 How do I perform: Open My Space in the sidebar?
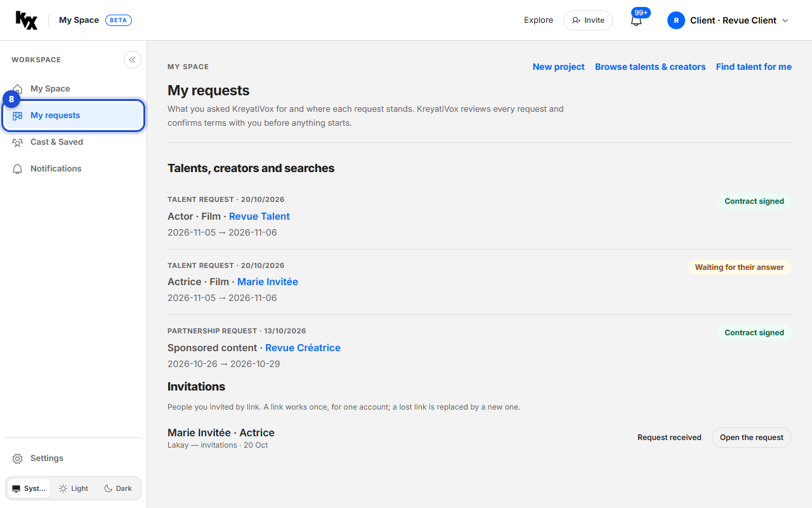click(74, 89)
